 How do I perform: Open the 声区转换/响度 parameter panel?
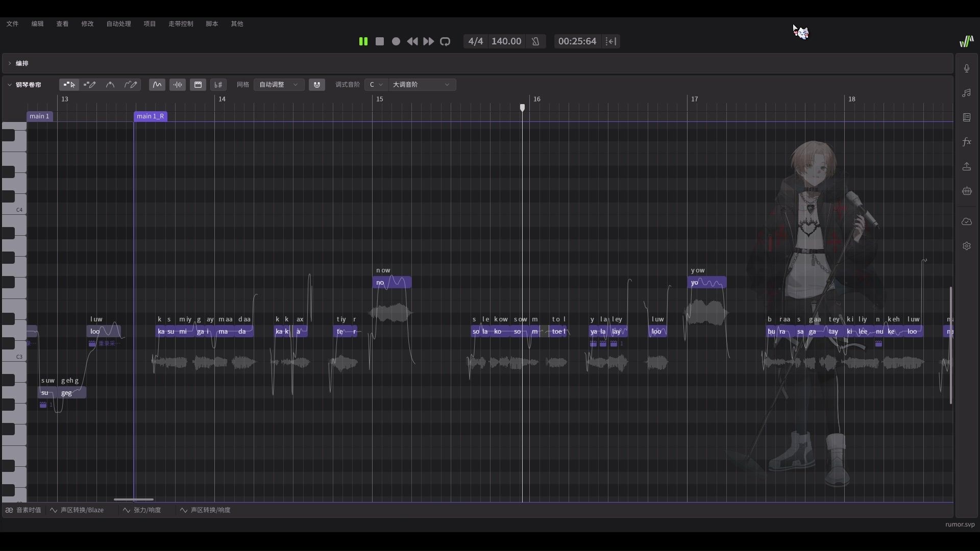(205, 510)
